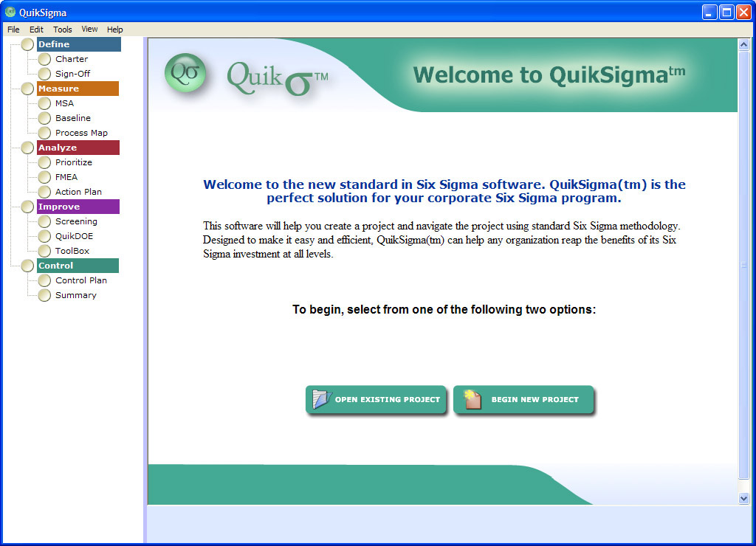This screenshot has width=756, height=546.
Task: Open the File menu
Action: tap(13, 30)
